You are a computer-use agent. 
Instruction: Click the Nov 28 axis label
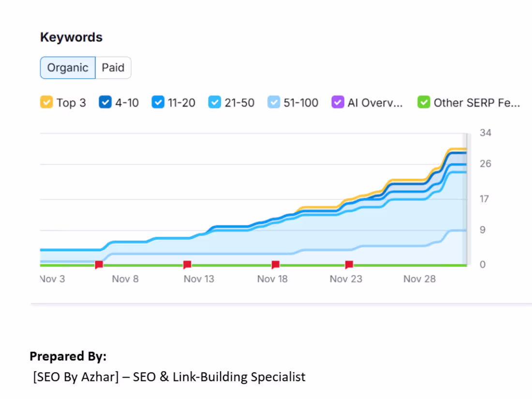[x=419, y=279]
